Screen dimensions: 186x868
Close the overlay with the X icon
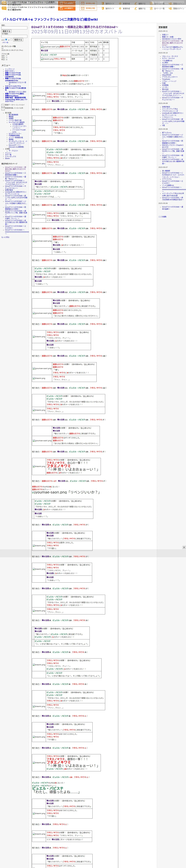click(x=184, y=548)
